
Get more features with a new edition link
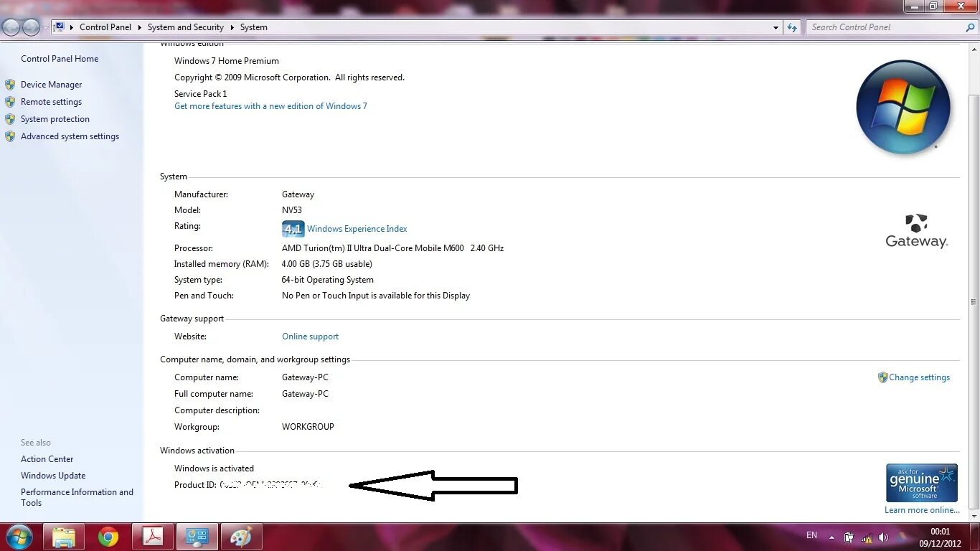pos(270,106)
